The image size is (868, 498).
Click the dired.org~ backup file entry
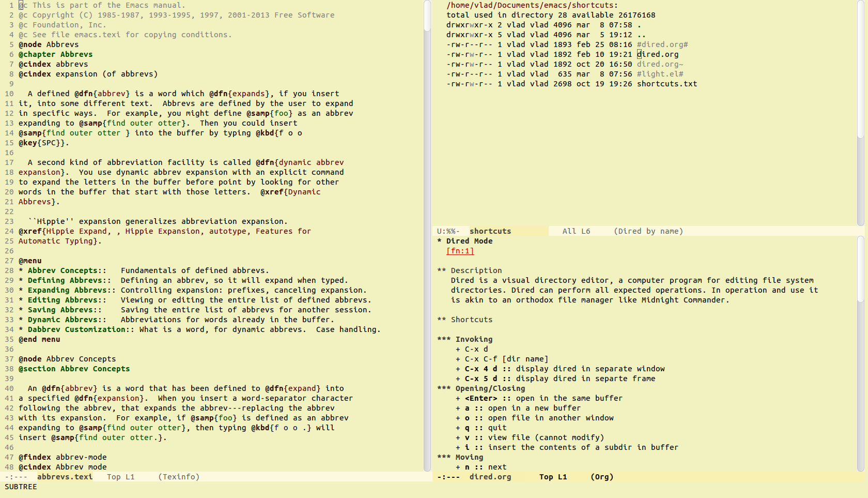(x=660, y=64)
